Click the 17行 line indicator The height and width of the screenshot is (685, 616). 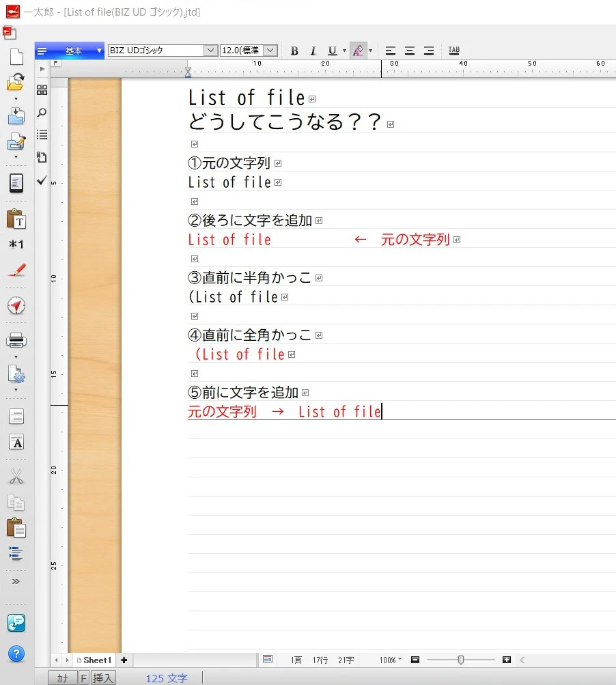[320, 660]
